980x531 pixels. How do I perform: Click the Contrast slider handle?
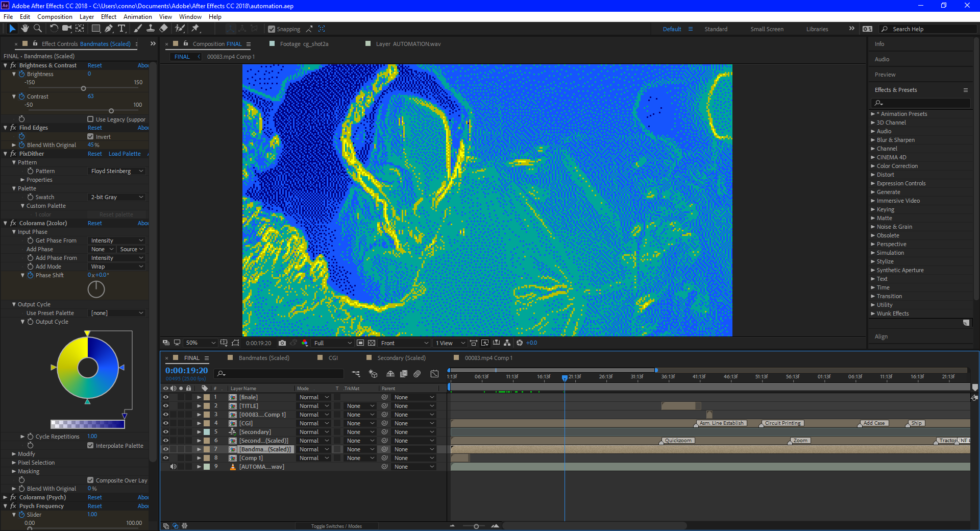tap(111, 111)
